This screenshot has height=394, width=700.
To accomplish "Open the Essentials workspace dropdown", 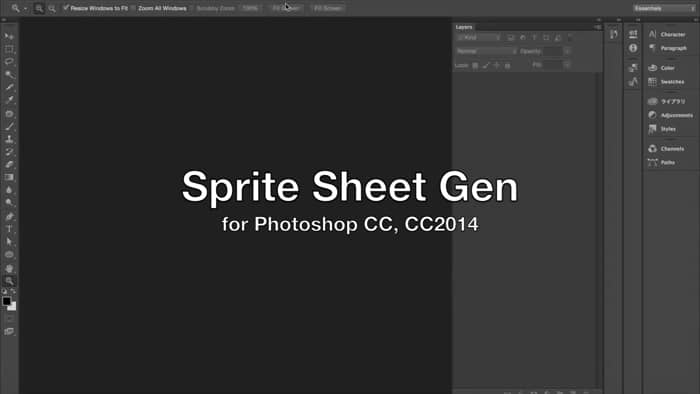I will click(664, 8).
